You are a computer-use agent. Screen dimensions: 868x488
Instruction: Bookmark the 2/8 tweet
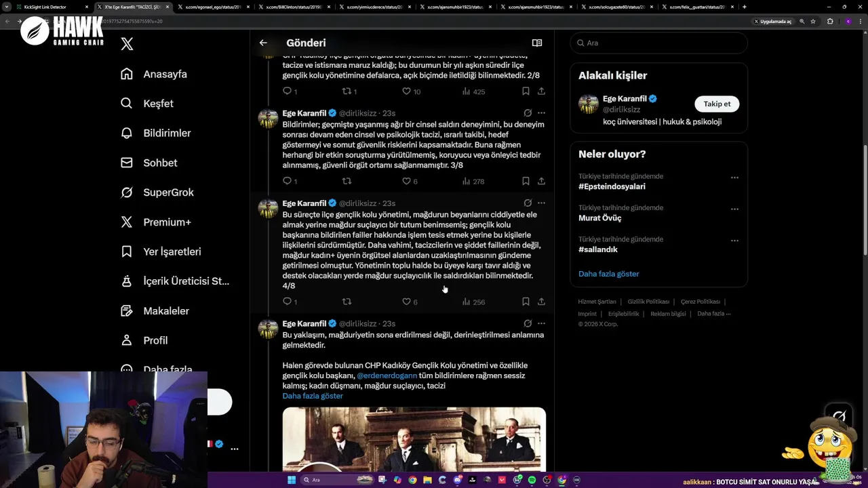pos(526,91)
